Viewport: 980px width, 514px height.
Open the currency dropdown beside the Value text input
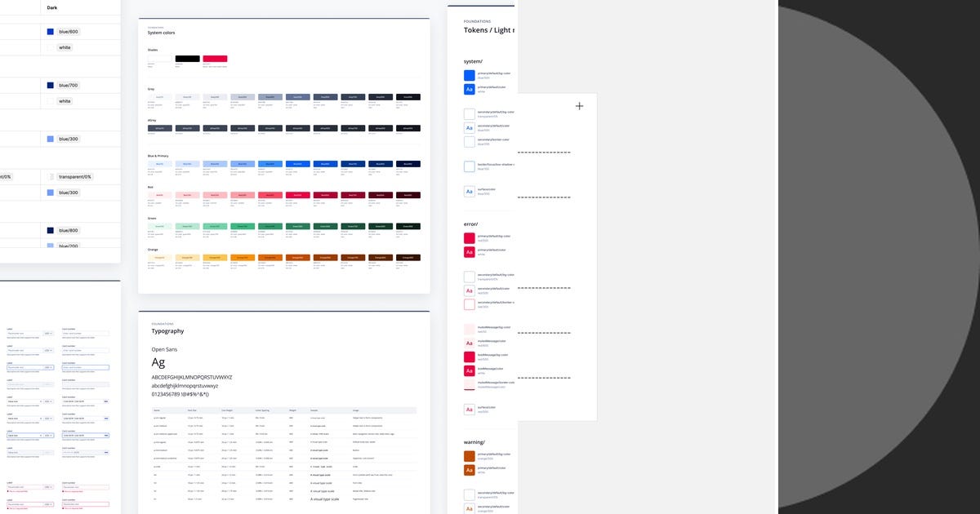point(47,401)
